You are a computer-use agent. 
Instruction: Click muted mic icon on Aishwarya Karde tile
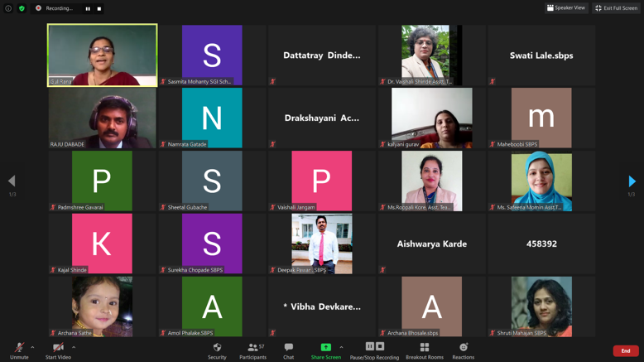[382, 270]
